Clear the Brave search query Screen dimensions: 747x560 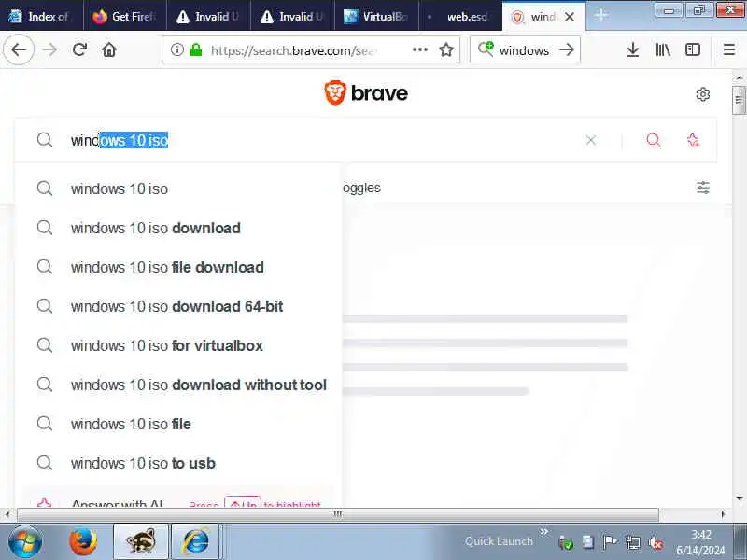pos(591,140)
